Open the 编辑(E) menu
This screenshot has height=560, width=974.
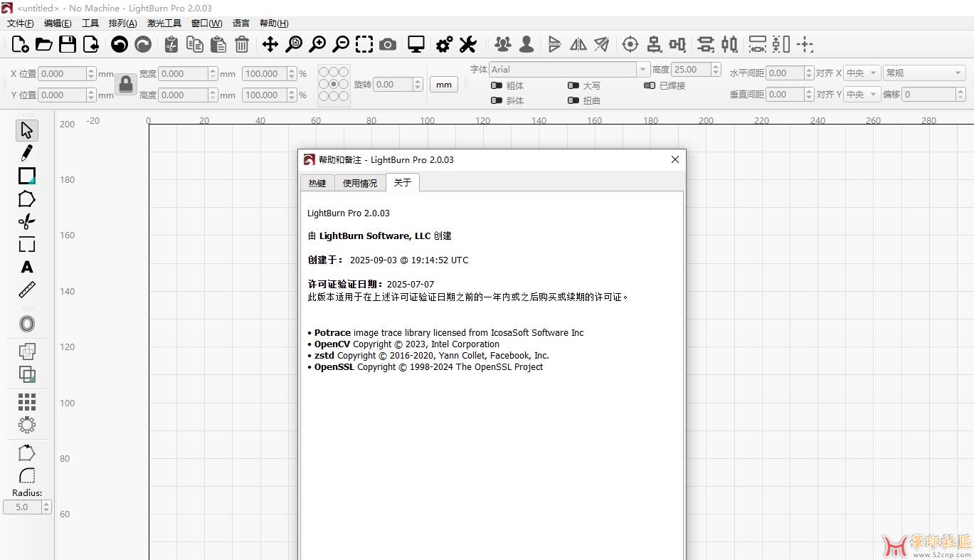point(58,23)
